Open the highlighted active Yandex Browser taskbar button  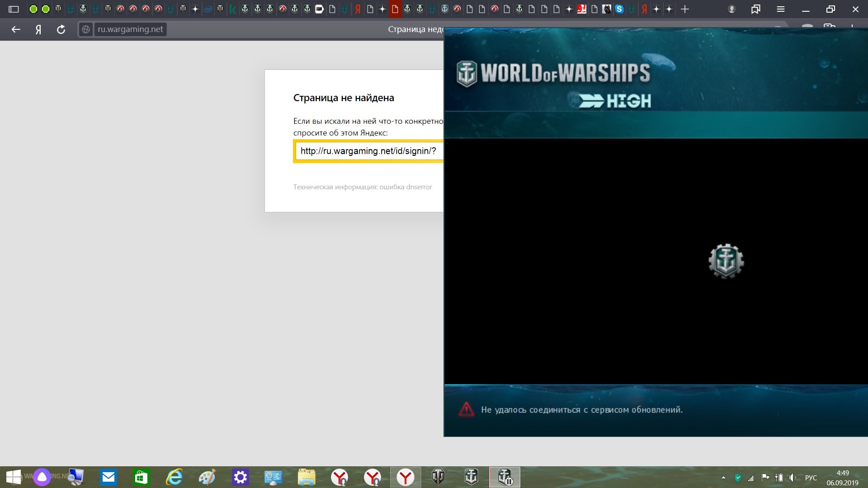pos(406,477)
